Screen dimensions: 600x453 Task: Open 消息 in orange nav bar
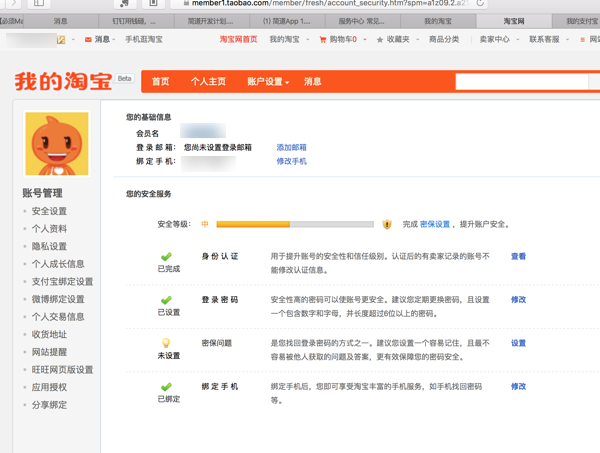click(x=313, y=81)
